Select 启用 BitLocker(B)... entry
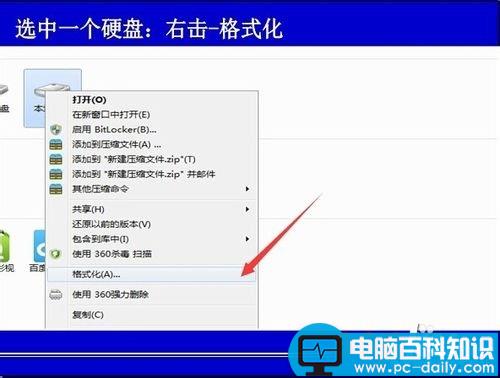Screen dimensions: 500x378 tap(152, 129)
